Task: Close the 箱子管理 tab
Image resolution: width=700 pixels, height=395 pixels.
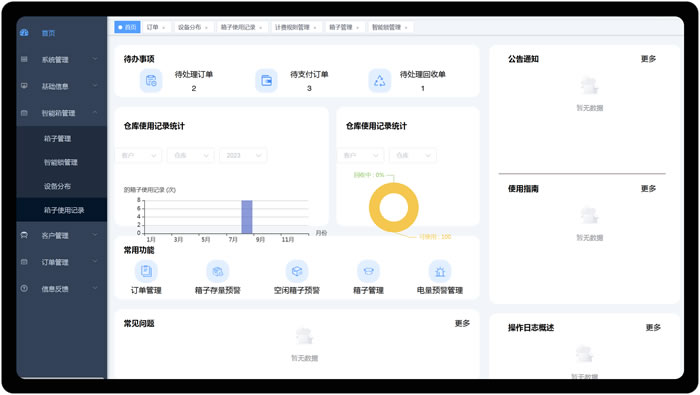Action: [358, 28]
